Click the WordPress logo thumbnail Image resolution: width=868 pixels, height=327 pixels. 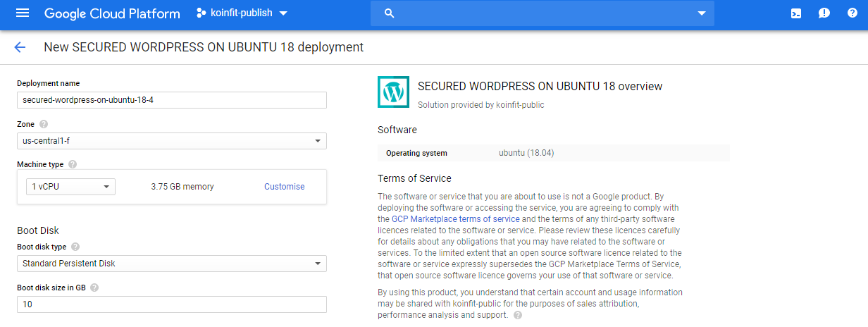[394, 92]
